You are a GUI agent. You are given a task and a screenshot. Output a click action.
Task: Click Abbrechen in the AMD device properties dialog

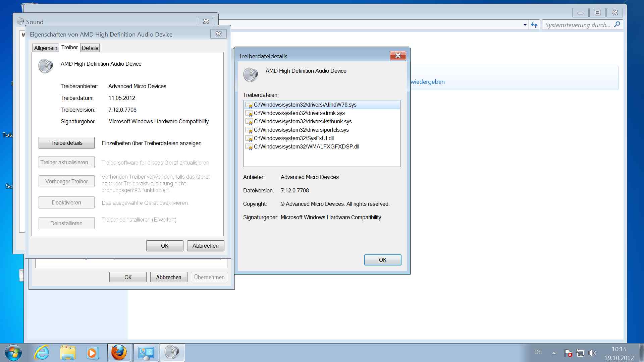tap(206, 246)
